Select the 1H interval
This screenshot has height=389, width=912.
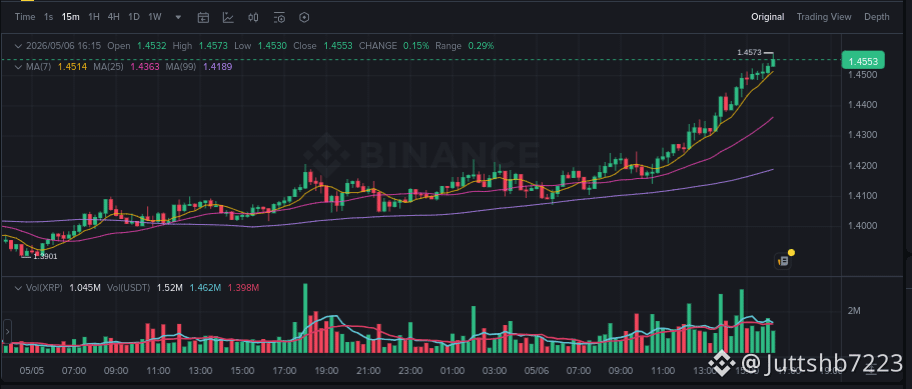94,17
